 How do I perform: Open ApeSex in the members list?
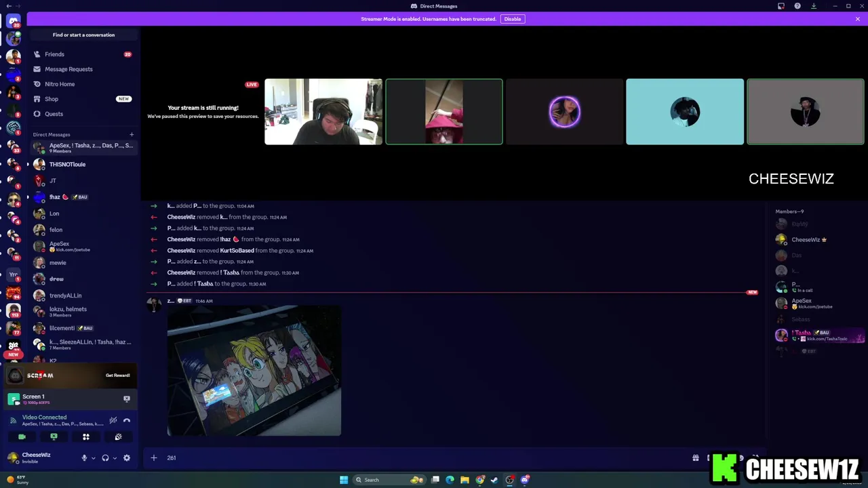819,303
